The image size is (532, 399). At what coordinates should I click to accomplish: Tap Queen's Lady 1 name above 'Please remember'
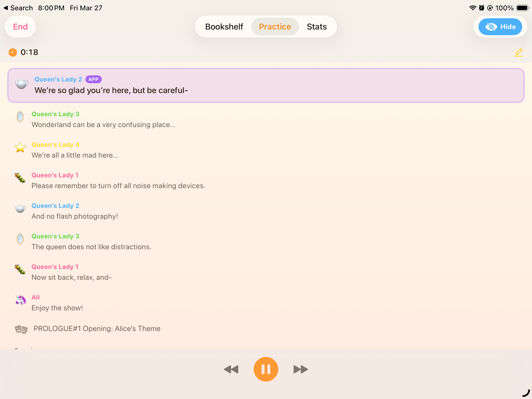click(55, 175)
